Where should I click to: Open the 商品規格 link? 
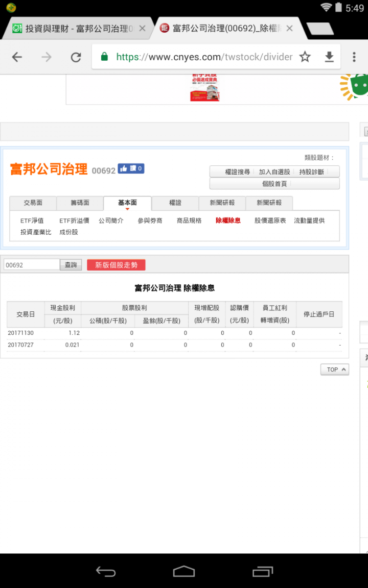[x=189, y=220]
